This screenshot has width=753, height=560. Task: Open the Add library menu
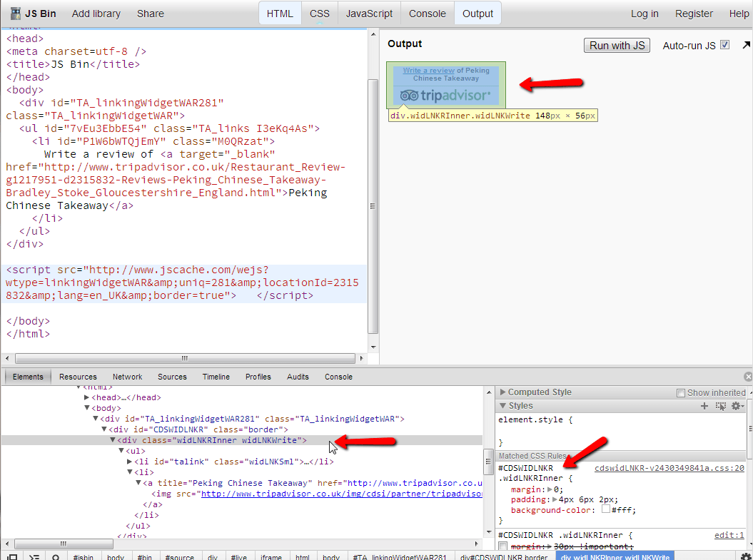[x=96, y=14]
